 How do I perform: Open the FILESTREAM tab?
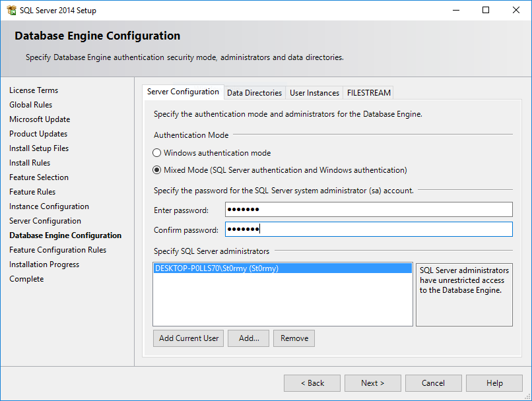pyautogui.click(x=369, y=93)
